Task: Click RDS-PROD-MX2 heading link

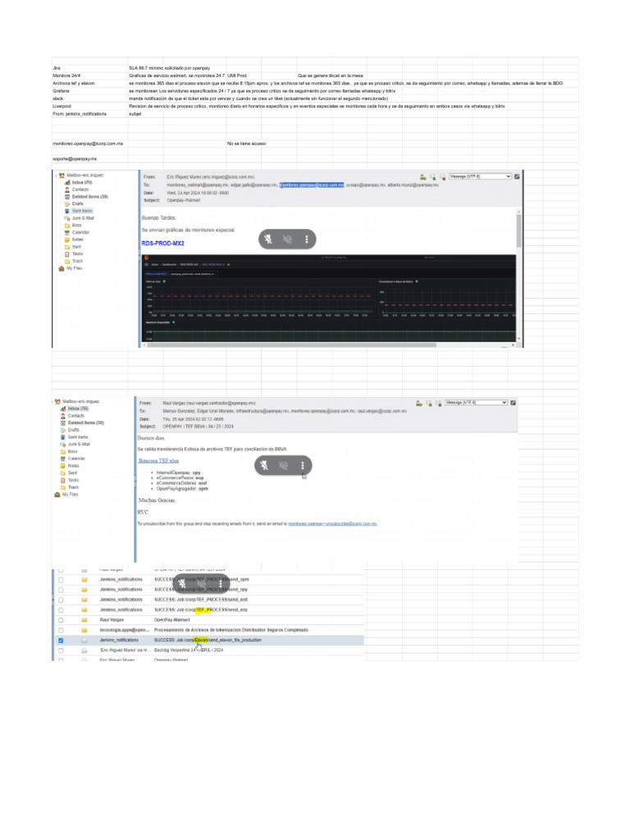Action: tap(163, 243)
